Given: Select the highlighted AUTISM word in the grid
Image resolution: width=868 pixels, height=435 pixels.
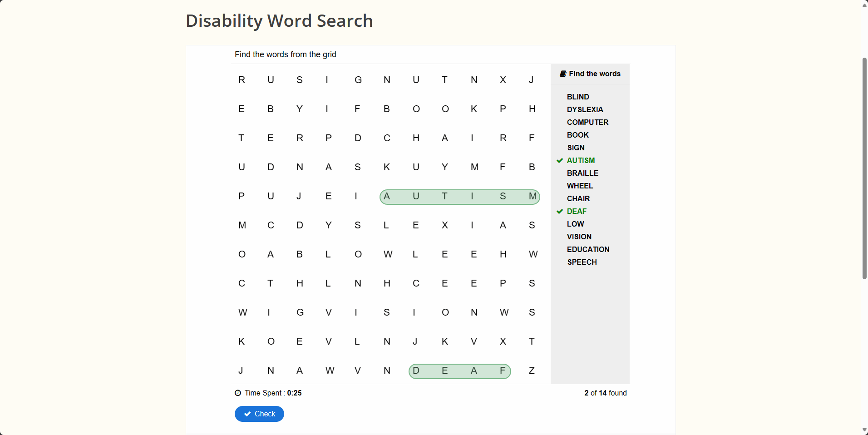Looking at the screenshot, I should tap(459, 196).
